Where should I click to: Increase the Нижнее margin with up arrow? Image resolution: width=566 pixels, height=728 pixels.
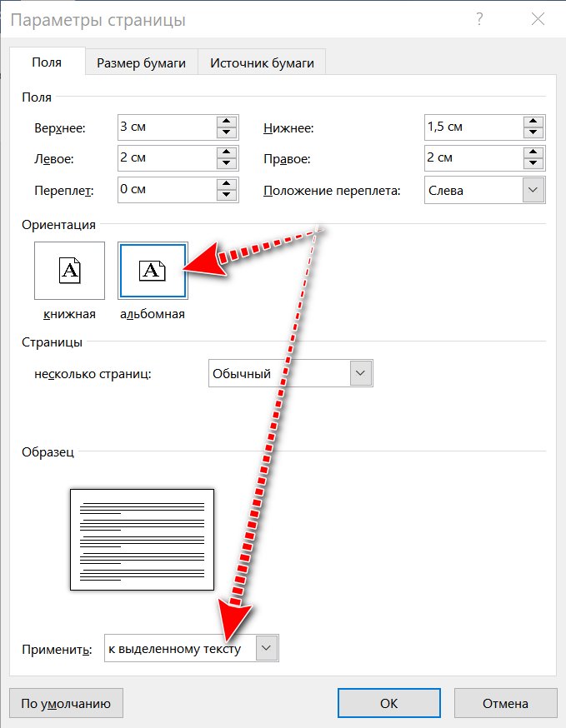coord(533,122)
